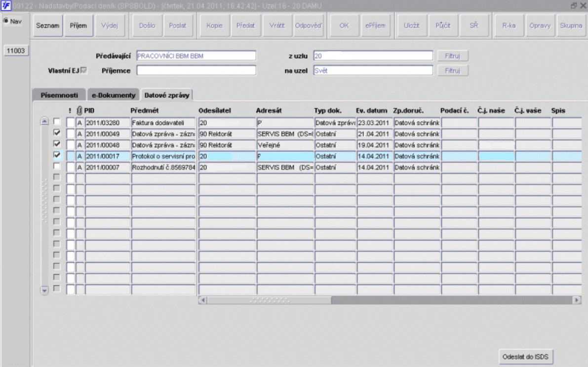588x367 pixels.
Task: Click the Předávající input field
Action: 196,56
